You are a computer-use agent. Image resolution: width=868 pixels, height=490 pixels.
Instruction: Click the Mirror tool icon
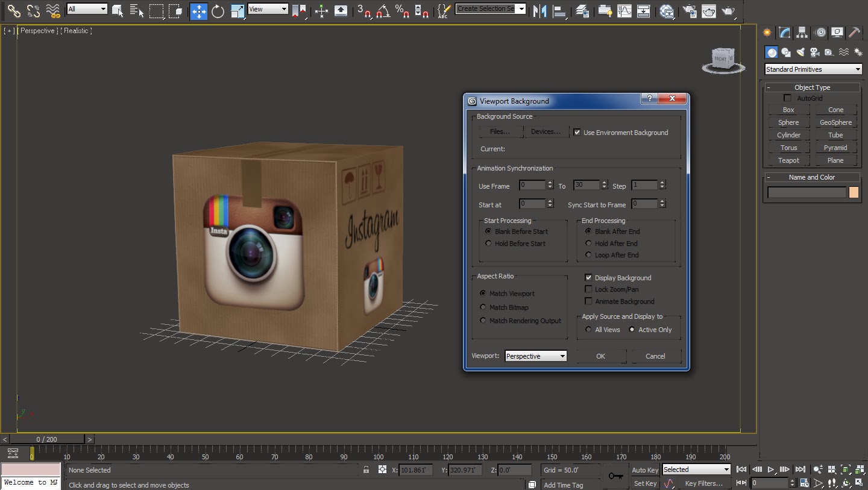tap(539, 11)
